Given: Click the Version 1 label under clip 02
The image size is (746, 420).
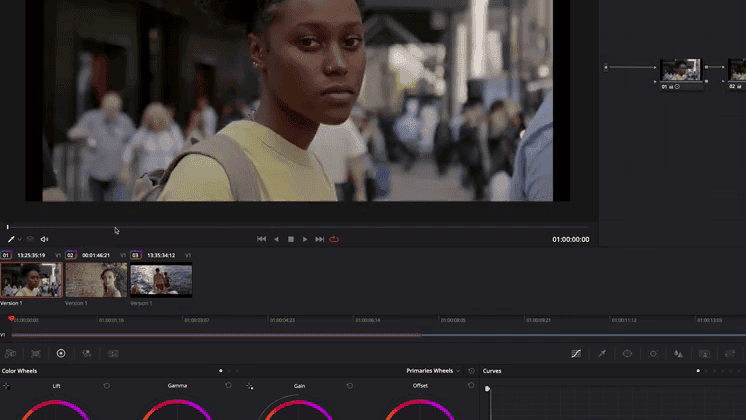Looking at the screenshot, I should [x=76, y=303].
